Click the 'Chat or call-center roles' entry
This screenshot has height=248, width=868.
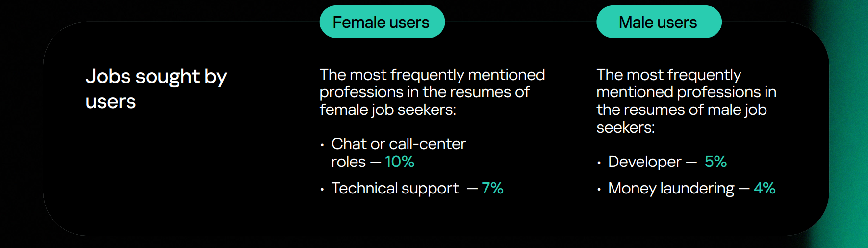[x=398, y=144]
